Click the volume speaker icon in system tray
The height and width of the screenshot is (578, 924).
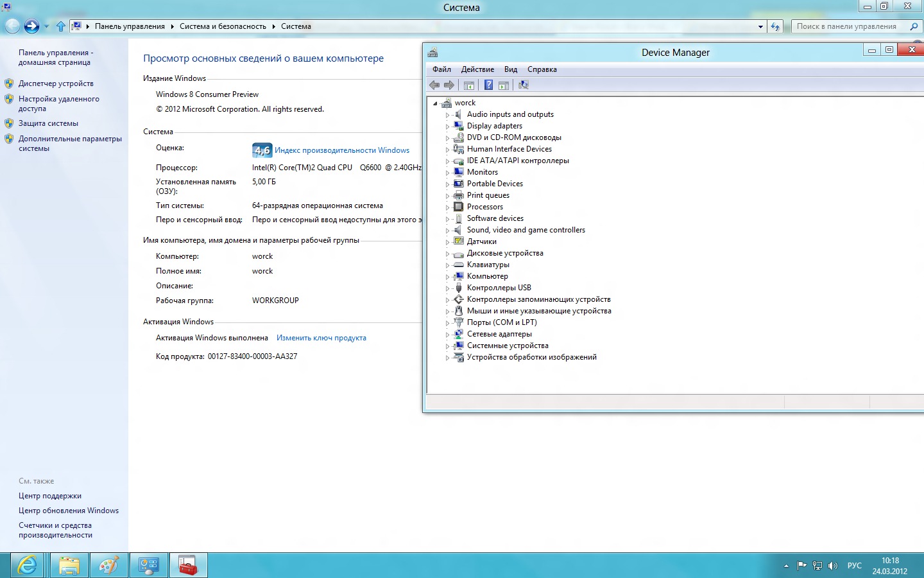point(833,566)
